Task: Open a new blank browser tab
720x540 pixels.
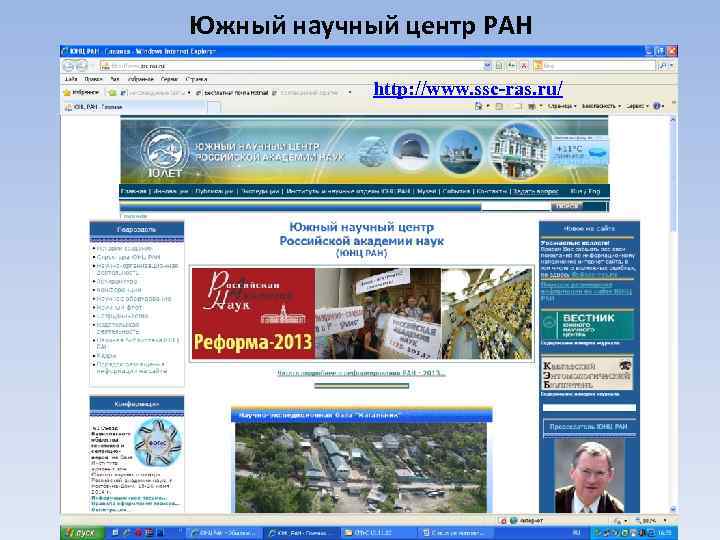Action: click(214, 107)
